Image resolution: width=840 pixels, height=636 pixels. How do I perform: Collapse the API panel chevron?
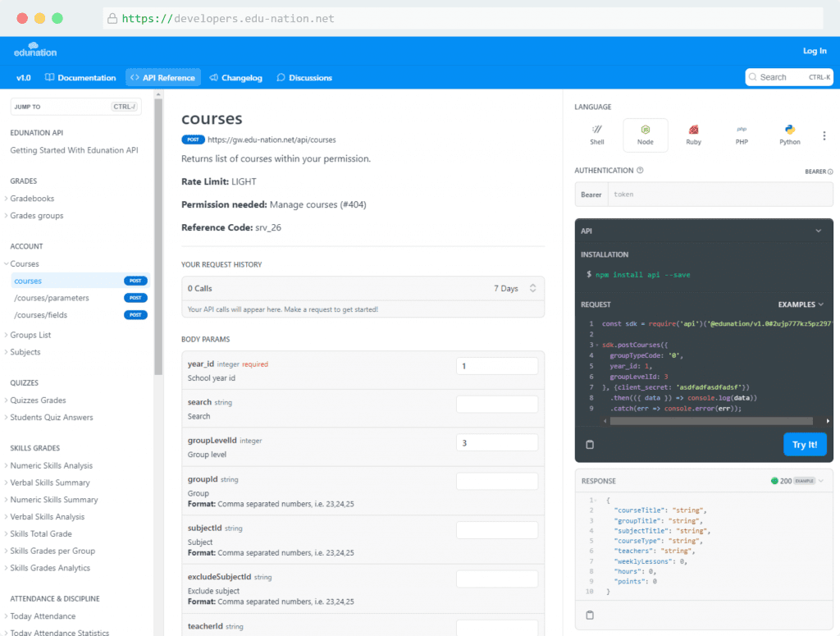coord(818,231)
